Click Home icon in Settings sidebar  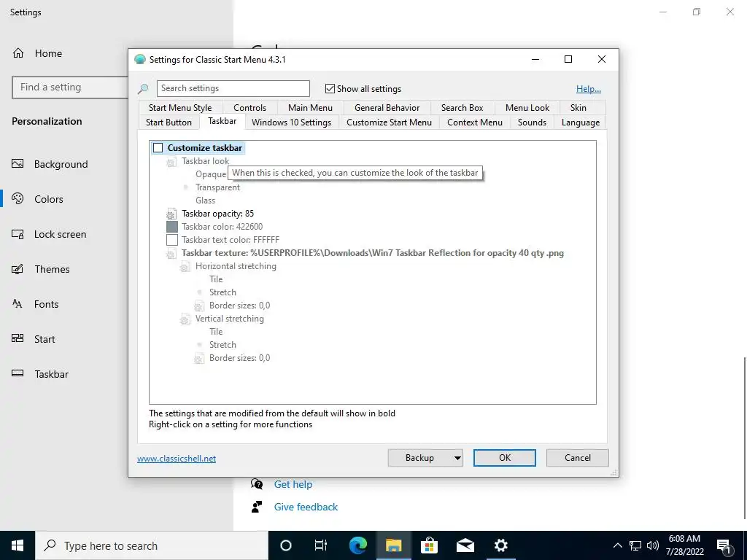click(18, 52)
